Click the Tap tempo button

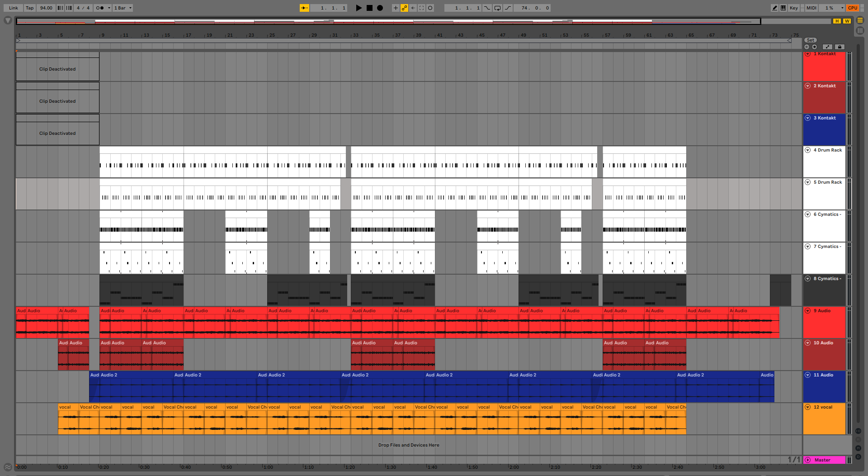pyautogui.click(x=29, y=8)
